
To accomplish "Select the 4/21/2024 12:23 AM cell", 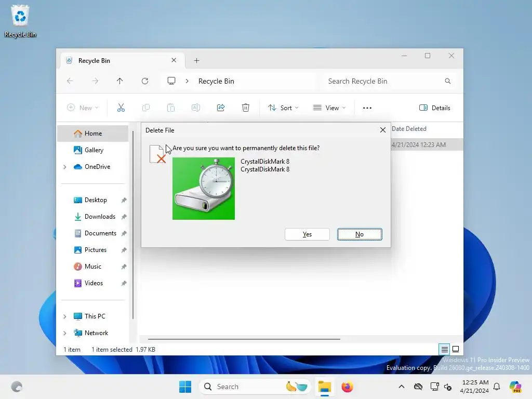I will tap(419, 145).
